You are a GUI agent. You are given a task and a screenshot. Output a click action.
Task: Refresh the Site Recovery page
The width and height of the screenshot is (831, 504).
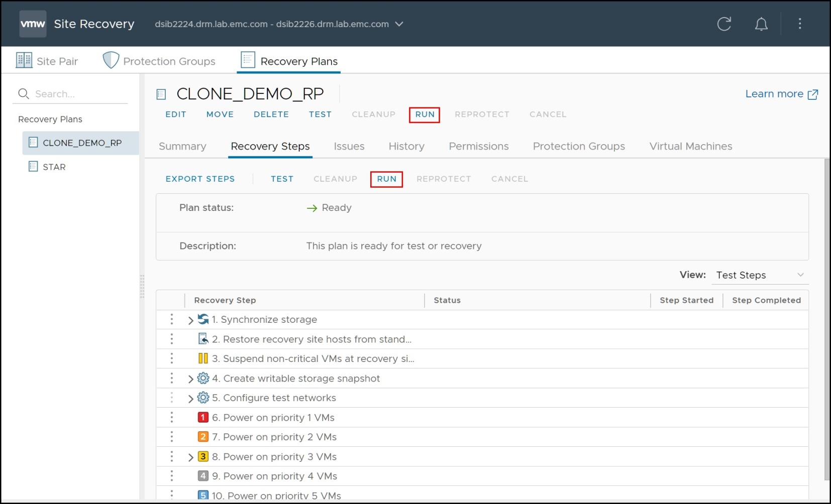(x=724, y=24)
